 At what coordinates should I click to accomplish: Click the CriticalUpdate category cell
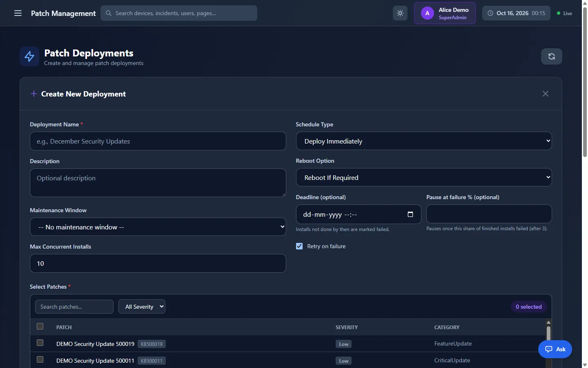pyautogui.click(x=452, y=360)
